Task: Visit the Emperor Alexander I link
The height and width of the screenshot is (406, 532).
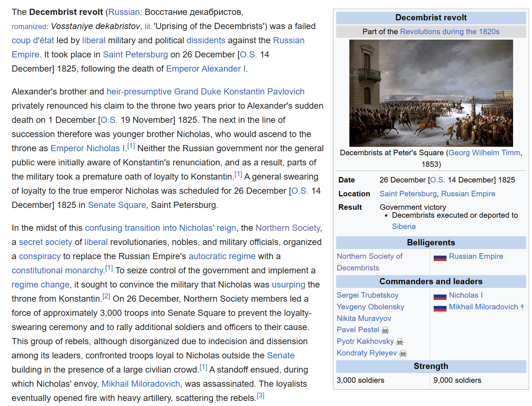Action: point(206,69)
